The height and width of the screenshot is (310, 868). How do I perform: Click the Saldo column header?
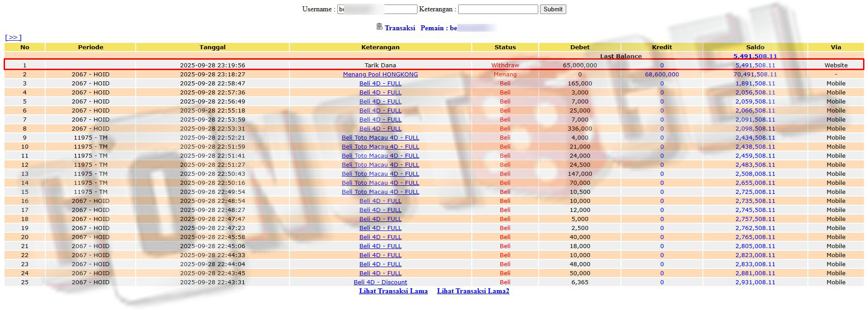coord(755,47)
